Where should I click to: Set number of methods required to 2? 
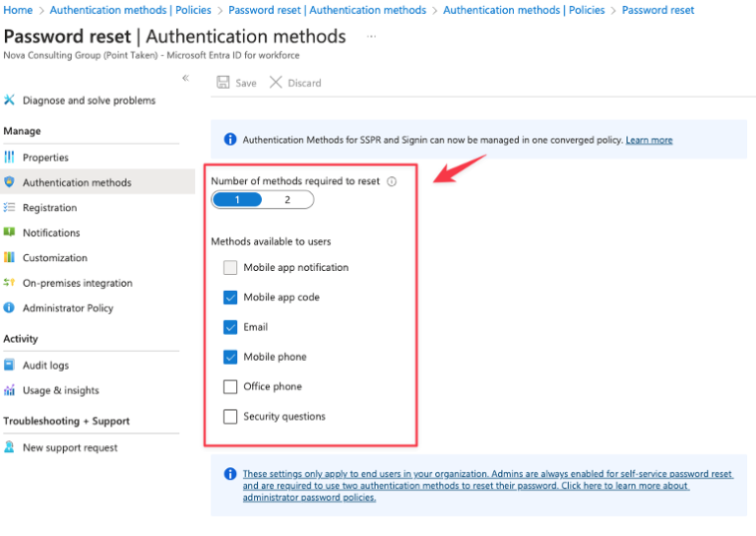[x=287, y=200]
